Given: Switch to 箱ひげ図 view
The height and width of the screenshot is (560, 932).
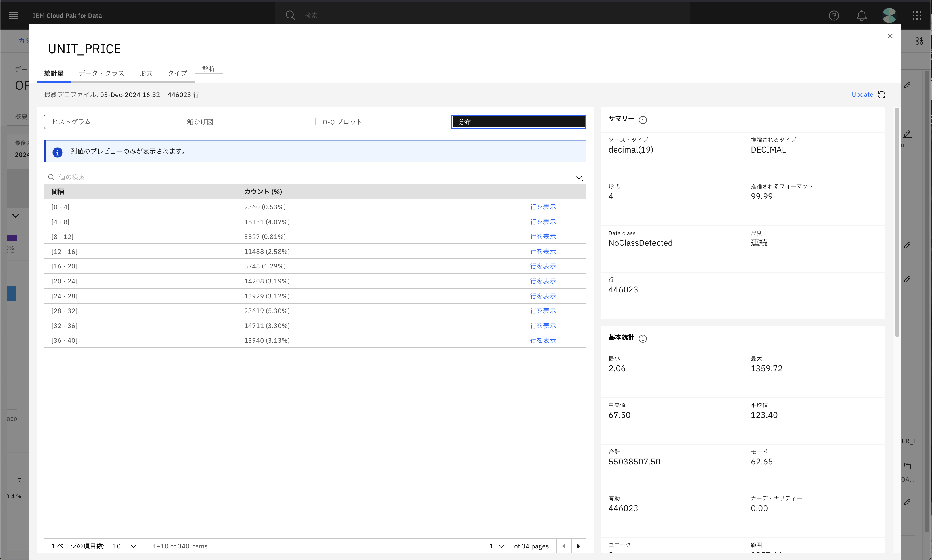Looking at the screenshot, I should pos(247,122).
